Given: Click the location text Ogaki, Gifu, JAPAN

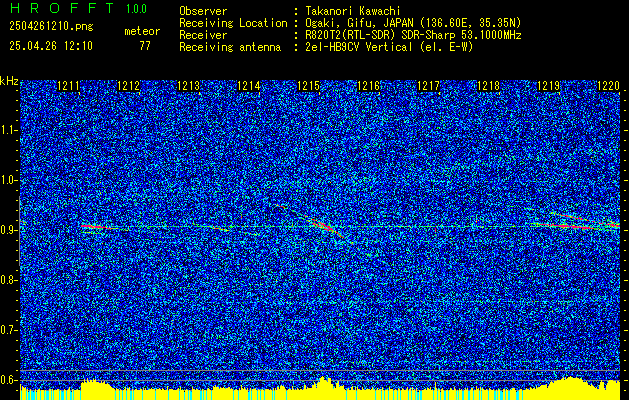Looking at the screenshot, I should (357, 23).
